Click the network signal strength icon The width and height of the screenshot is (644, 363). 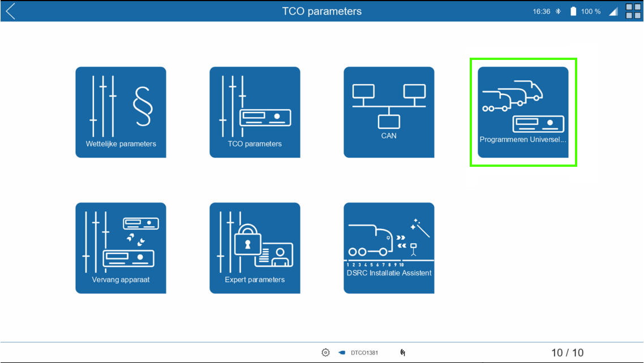(613, 11)
